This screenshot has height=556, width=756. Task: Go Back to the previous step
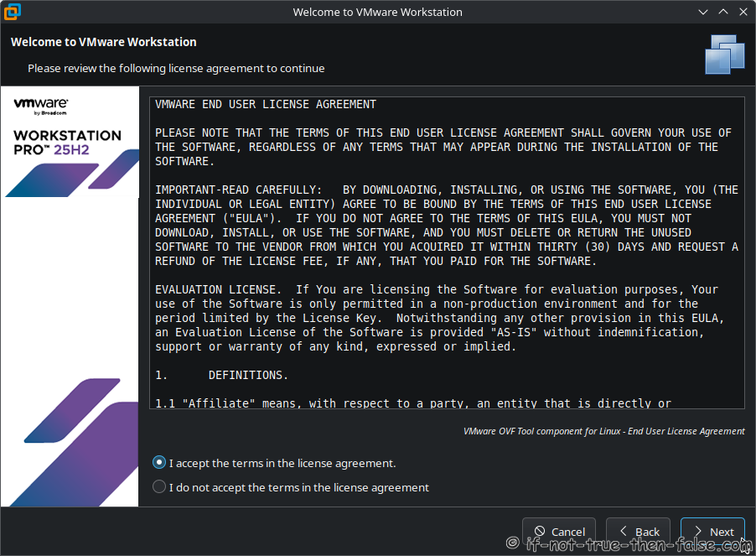click(x=638, y=532)
